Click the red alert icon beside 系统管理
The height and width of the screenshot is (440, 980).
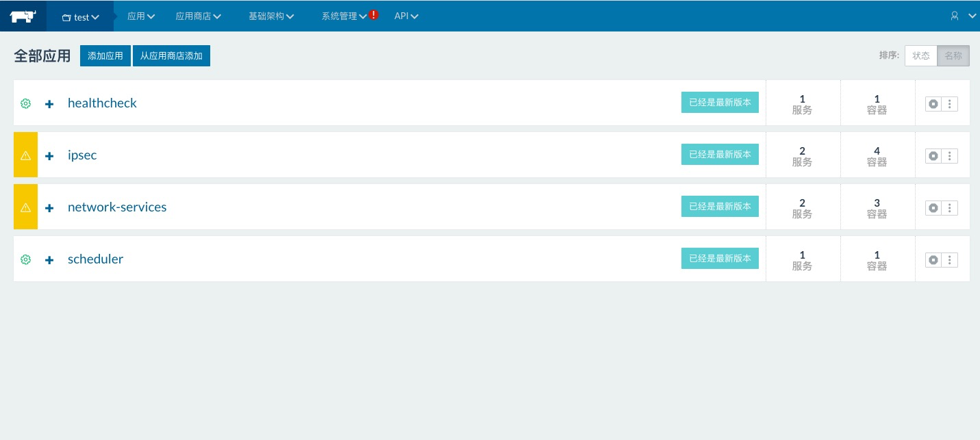pos(374,14)
